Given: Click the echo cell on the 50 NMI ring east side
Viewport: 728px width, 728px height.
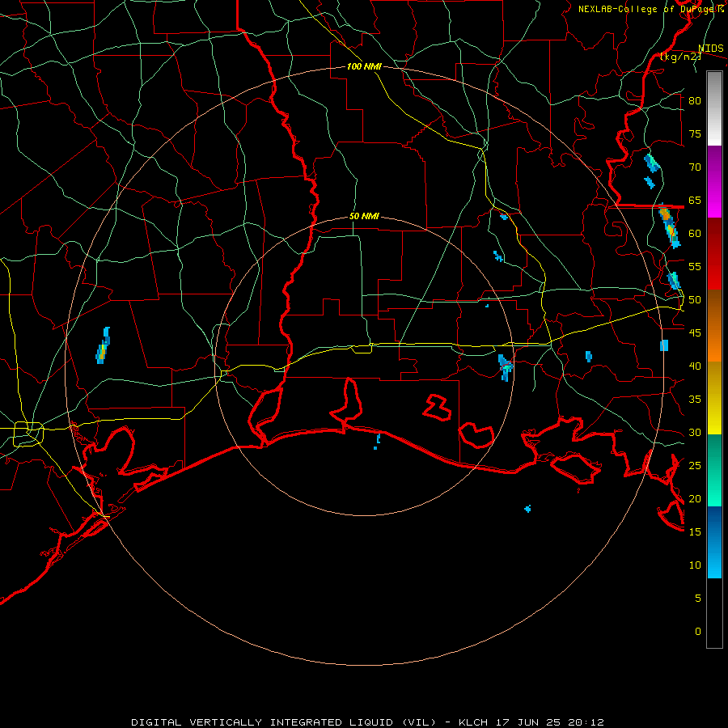Looking at the screenshot, I should coord(505,367).
